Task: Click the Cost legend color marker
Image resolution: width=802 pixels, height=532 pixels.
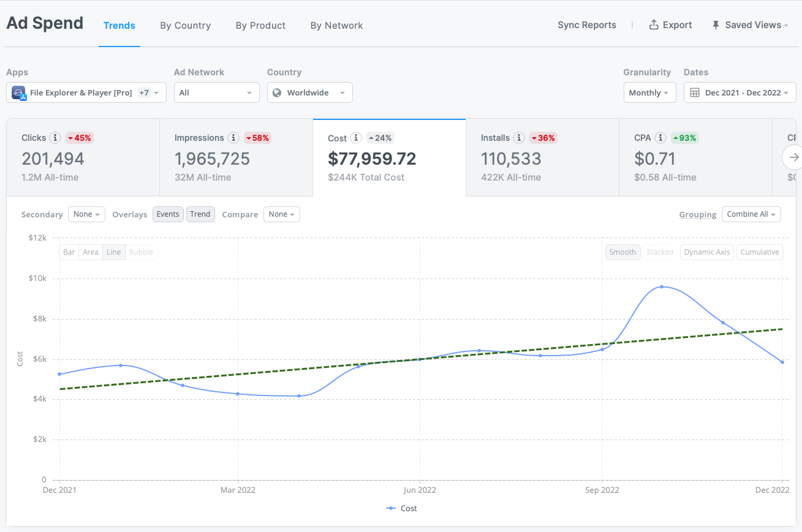Action: (391, 508)
